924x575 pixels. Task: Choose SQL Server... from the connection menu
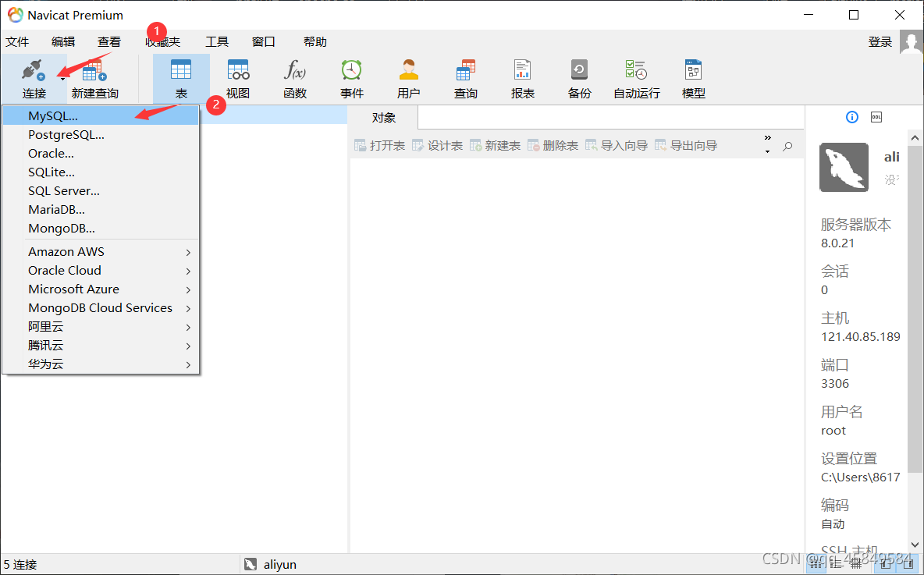click(x=101, y=191)
